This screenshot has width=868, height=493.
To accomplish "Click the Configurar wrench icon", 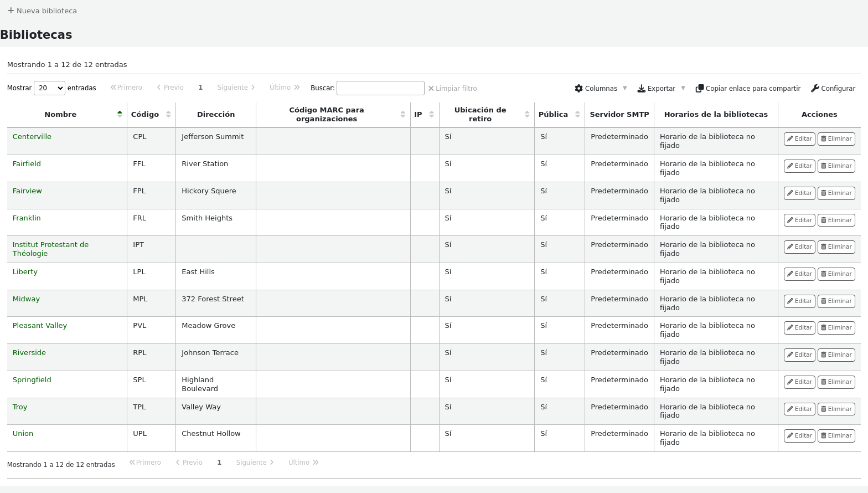I will (815, 89).
